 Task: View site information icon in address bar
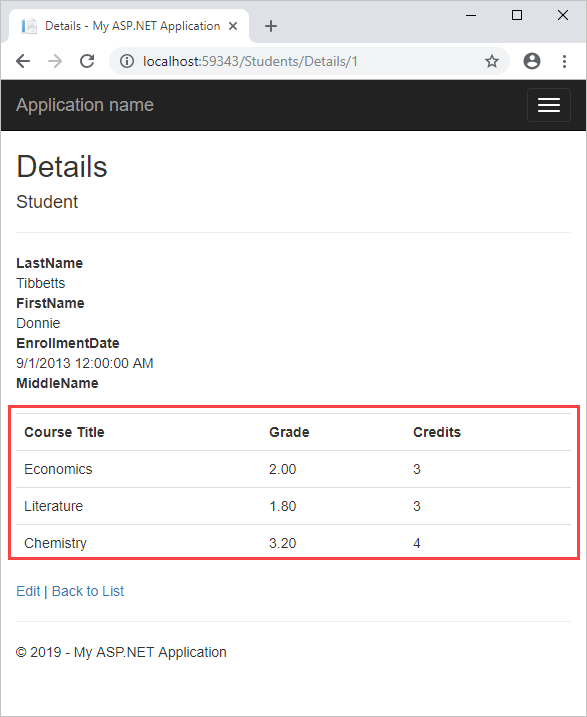127,61
